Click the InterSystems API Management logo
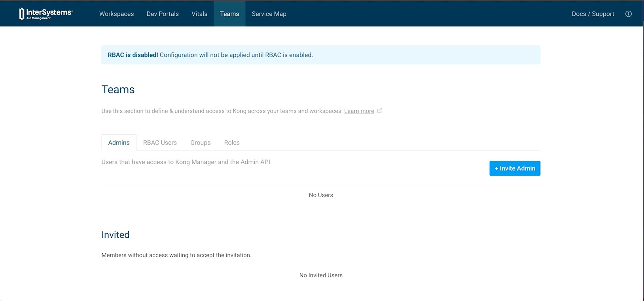 (x=45, y=14)
